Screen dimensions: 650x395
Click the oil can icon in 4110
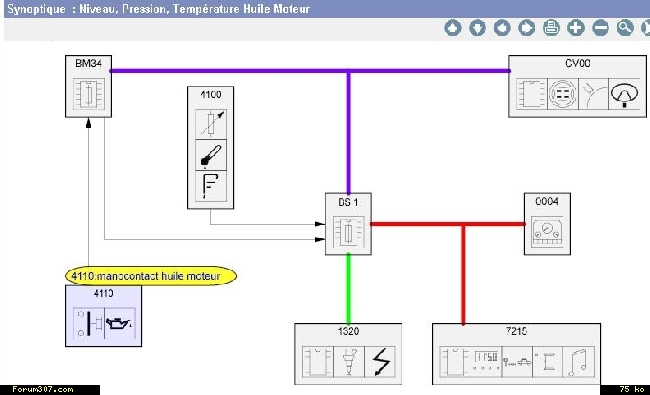point(120,323)
